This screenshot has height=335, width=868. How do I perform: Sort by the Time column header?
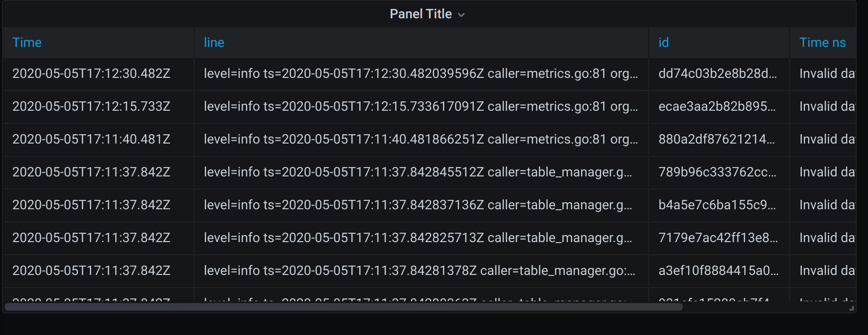coord(27,42)
